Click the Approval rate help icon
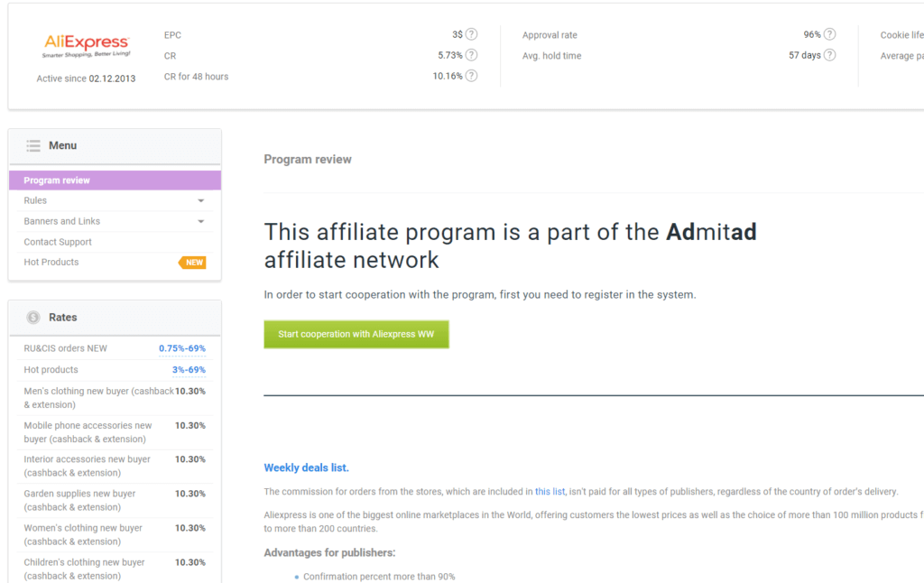The height and width of the screenshot is (583, 924). pyautogui.click(x=830, y=34)
